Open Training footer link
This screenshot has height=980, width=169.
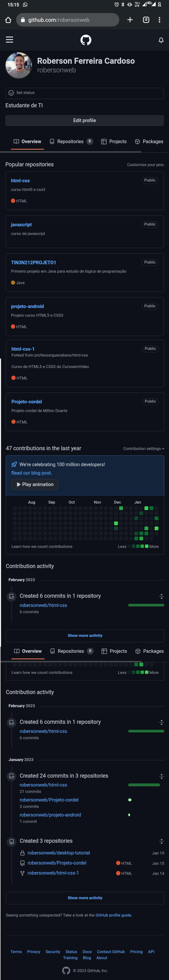70,958
